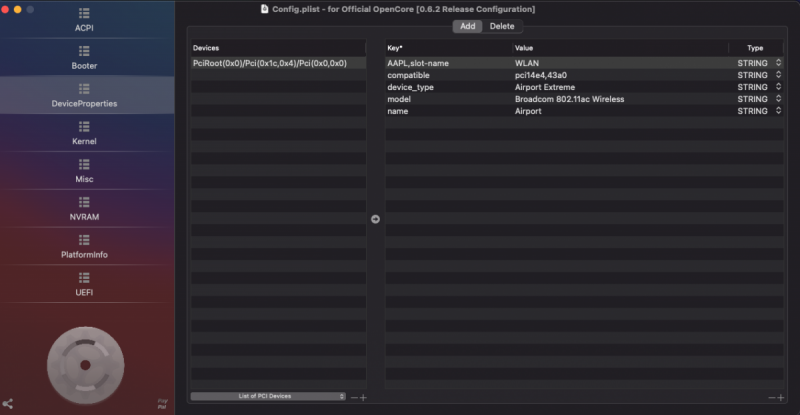Add device with plus under Devices list
The image size is (800, 415).
pos(363,397)
